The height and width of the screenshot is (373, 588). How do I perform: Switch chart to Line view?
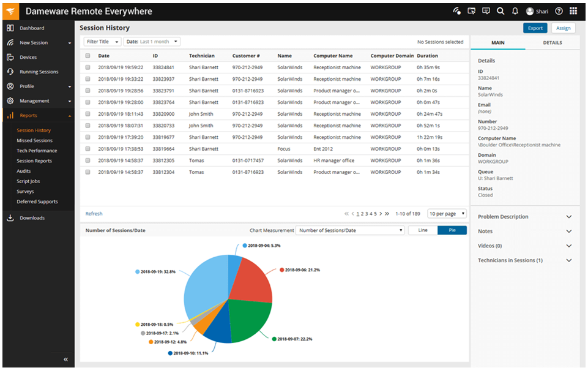pos(423,230)
